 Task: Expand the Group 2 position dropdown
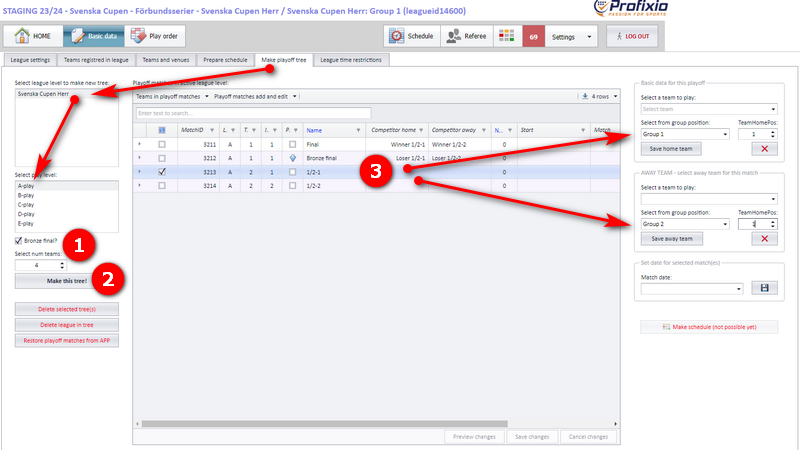(685, 224)
